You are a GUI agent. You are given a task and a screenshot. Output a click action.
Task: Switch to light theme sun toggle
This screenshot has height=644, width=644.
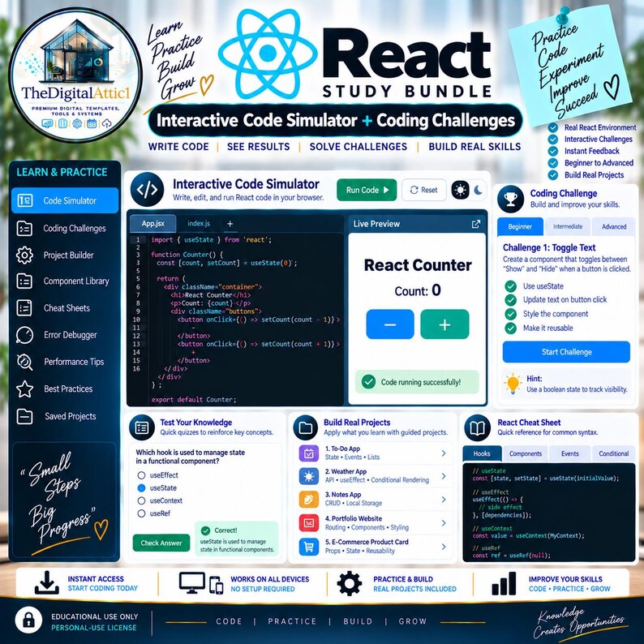coord(460,190)
